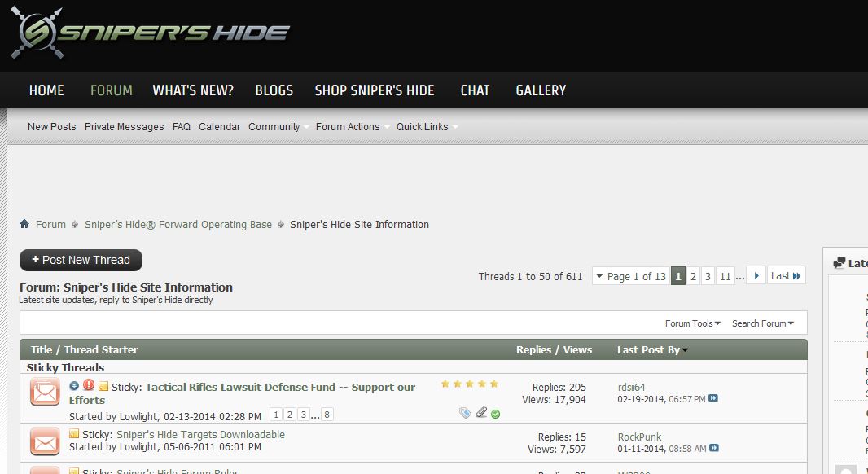
Task: Click thread status icon for Targets Downloadable thread
Action: coord(45,441)
